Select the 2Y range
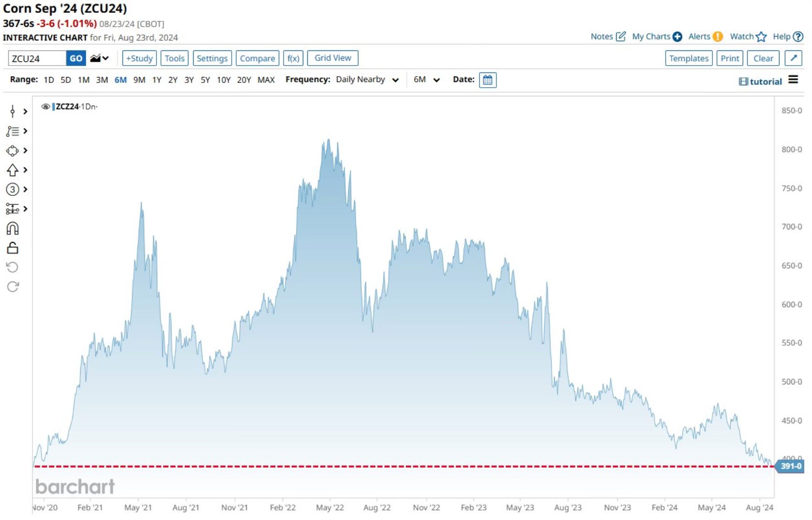The width and height of the screenshot is (812, 520). pos(172,80)
